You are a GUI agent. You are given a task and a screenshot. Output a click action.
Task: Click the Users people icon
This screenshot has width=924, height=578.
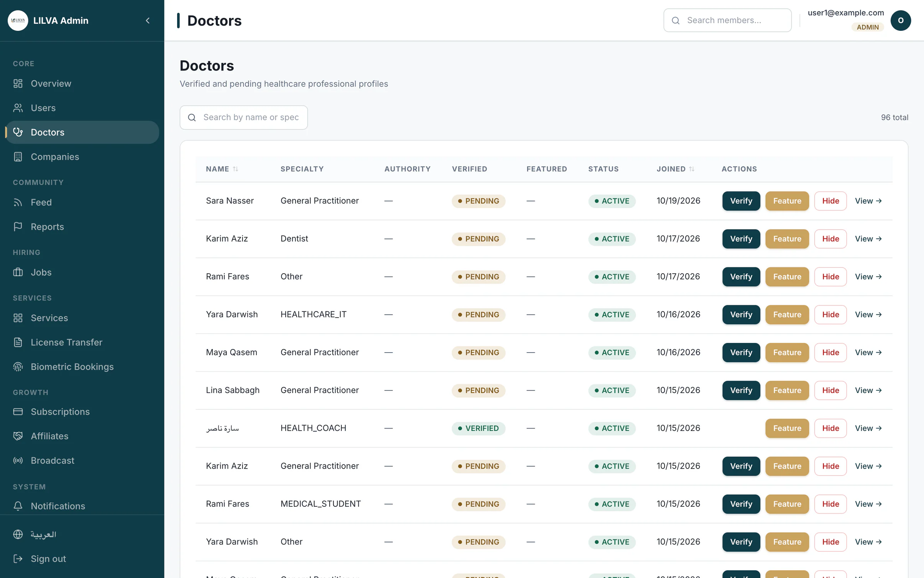[18, 108]
